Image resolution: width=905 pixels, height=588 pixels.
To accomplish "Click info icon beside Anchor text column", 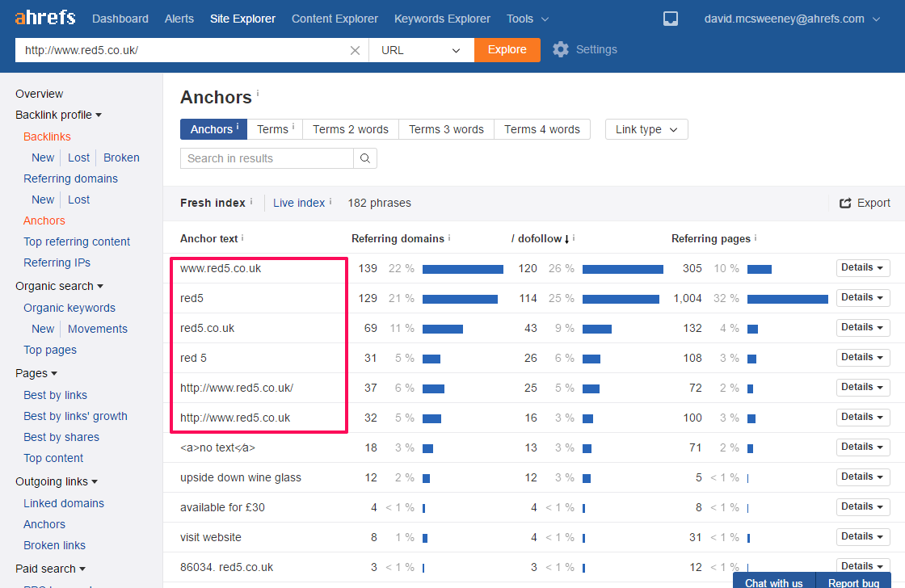I will [242, 237].
